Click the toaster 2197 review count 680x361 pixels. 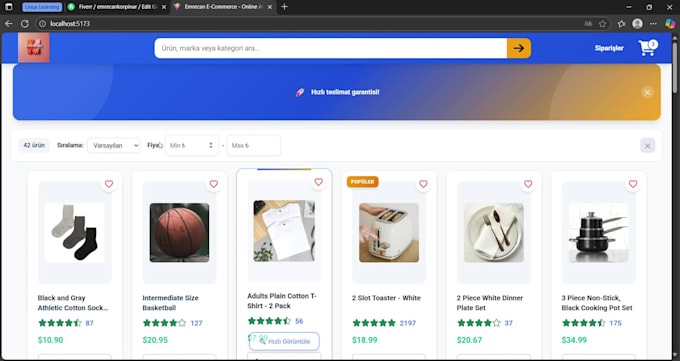408,323
